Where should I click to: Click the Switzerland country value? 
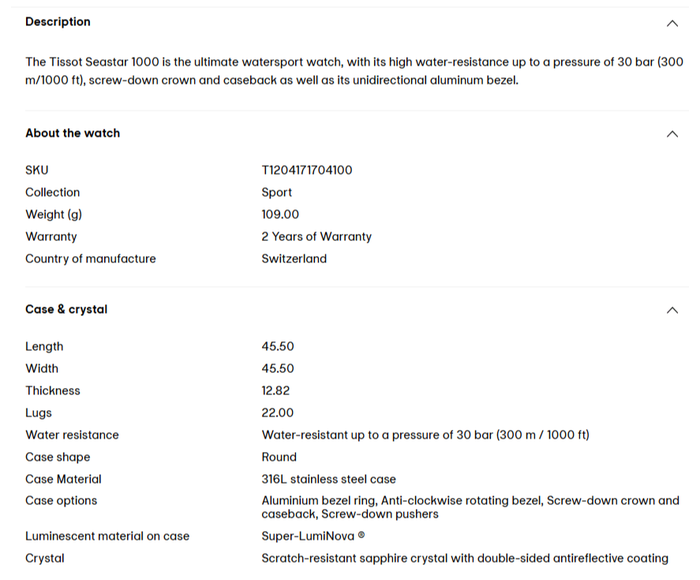click(x=294, y=259)
